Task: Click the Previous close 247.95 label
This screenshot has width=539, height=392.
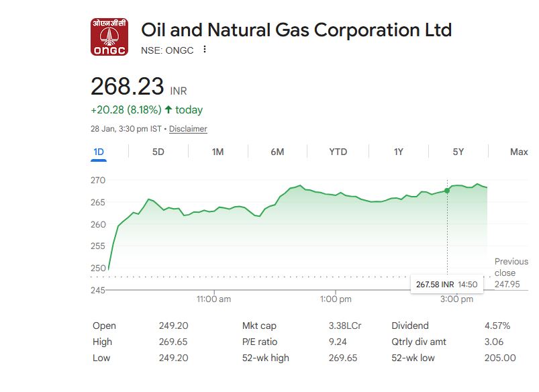Action: pyautogui.click(x=511, y=273)
